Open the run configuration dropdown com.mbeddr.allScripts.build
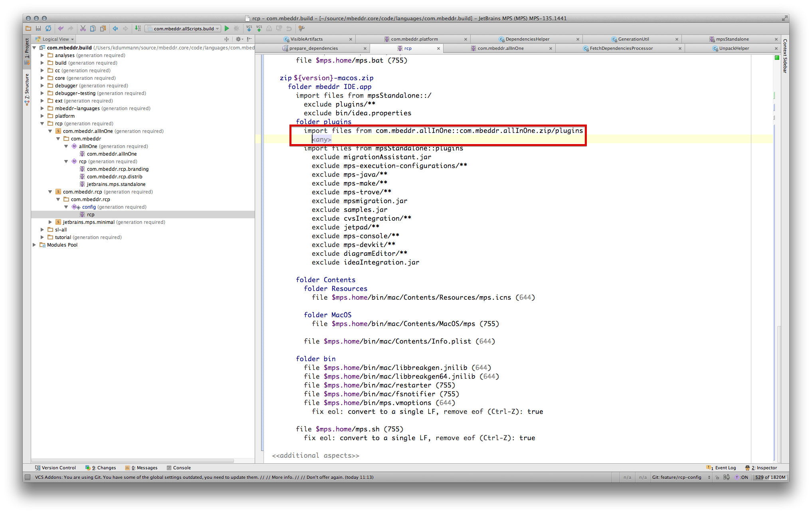This screenshot has height=514, width=812. (183, 28)
